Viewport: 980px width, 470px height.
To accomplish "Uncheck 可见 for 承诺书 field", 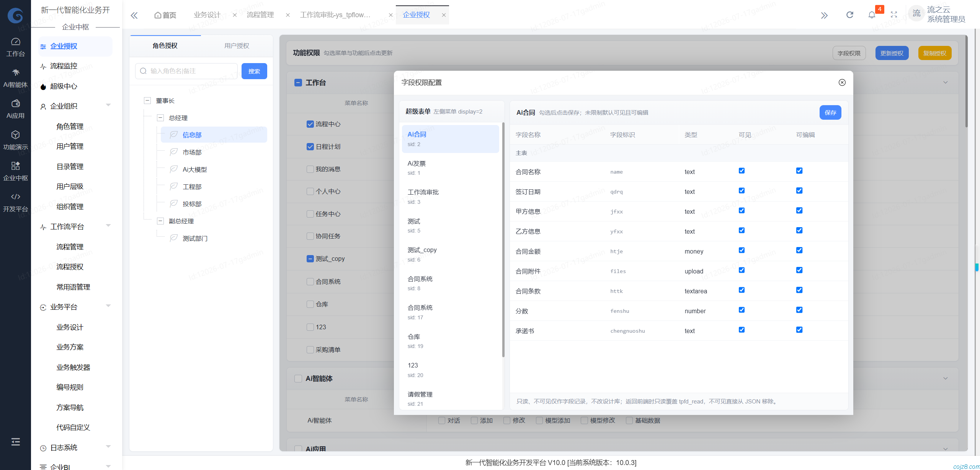I will point(742,330).
